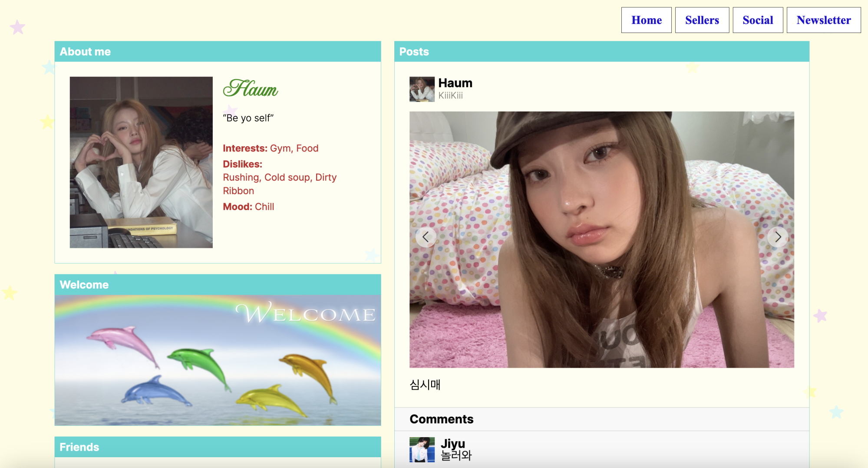The image size is (868, 468).
Task: Click the Welcome dolphins banner image
Action: tap(218, 360)
